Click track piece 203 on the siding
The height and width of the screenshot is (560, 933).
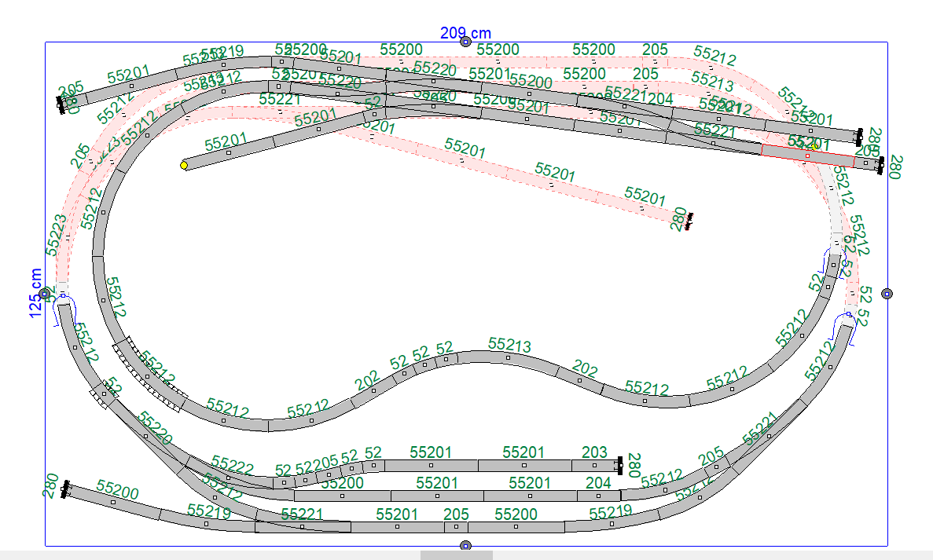[594, 465]
